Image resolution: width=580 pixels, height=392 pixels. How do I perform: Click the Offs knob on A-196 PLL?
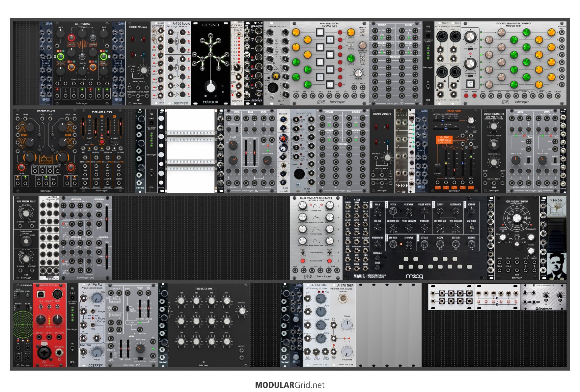(x=97, y=298)
